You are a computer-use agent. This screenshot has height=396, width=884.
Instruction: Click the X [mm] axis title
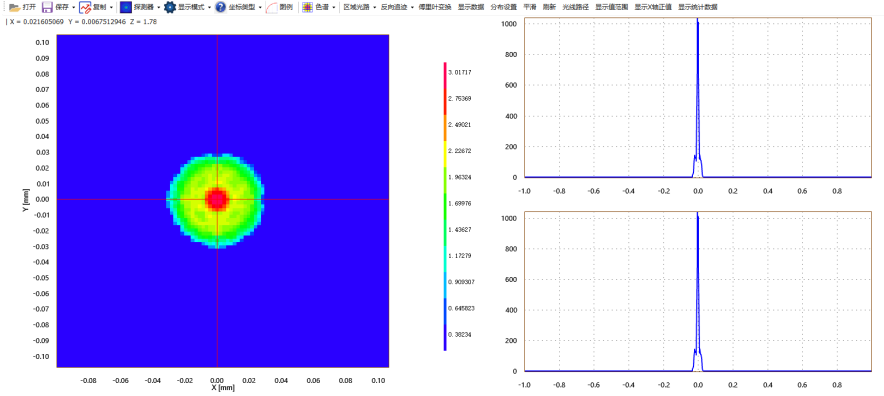pos(223,388)
